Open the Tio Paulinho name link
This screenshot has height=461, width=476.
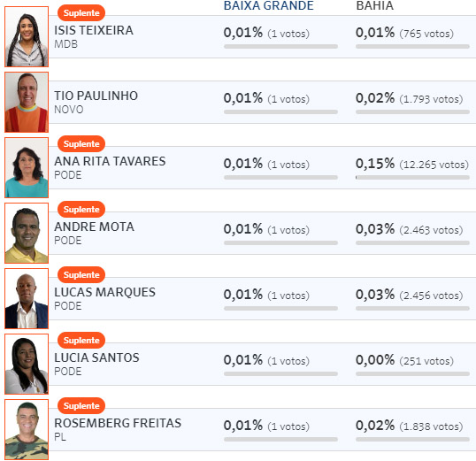[x=96, y=96]
